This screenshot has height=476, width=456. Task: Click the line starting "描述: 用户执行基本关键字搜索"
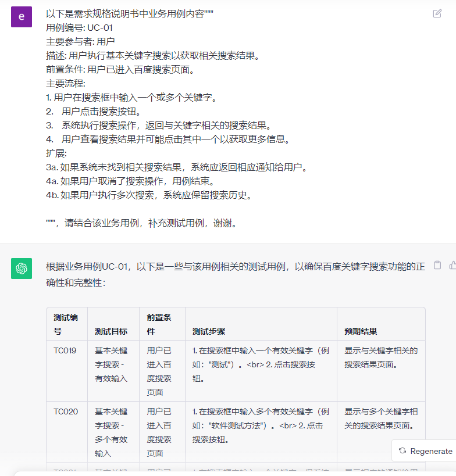(152, 56)
